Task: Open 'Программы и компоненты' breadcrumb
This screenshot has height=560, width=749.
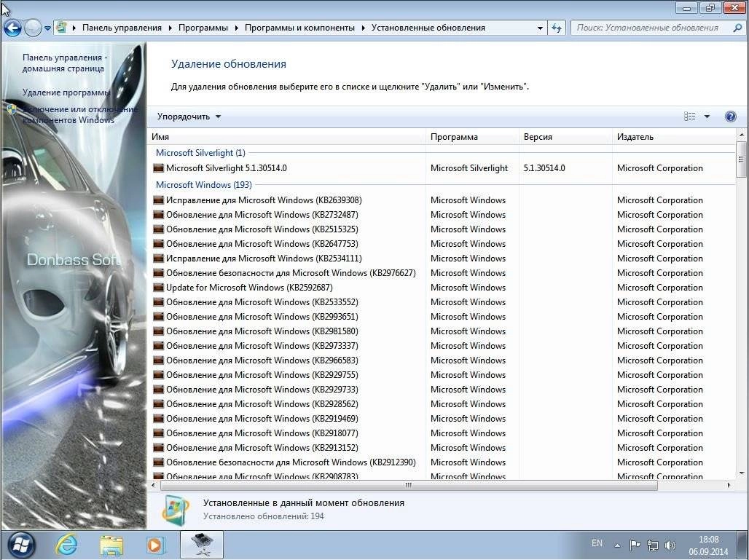Action: 299,28
